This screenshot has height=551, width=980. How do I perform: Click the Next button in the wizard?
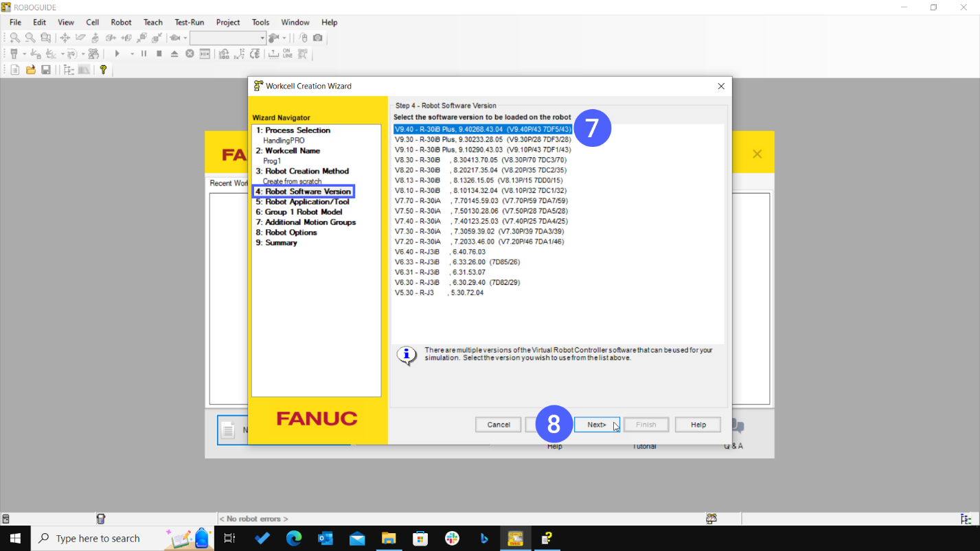pos(596,424)
